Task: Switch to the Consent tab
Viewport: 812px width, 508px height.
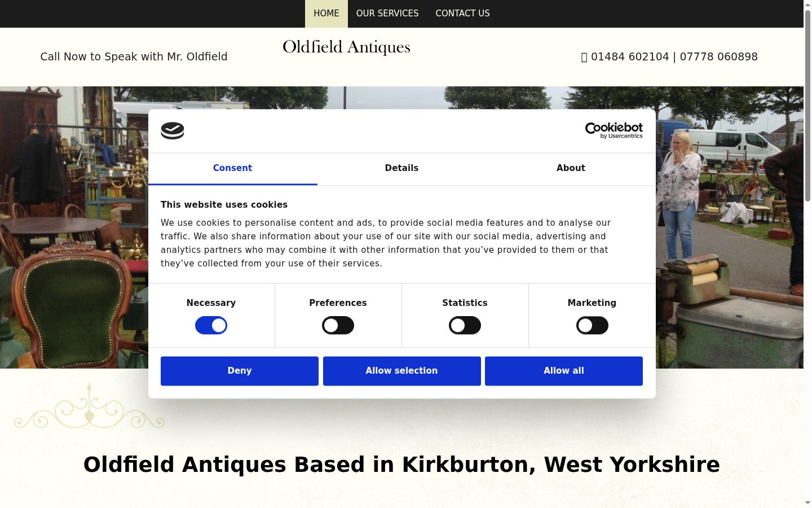Action: click(x=233, y=168)
